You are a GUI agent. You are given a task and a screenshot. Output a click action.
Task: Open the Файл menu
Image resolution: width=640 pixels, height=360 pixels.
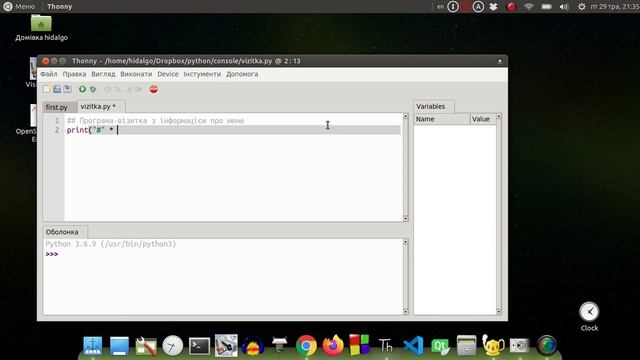pos(49,74)
